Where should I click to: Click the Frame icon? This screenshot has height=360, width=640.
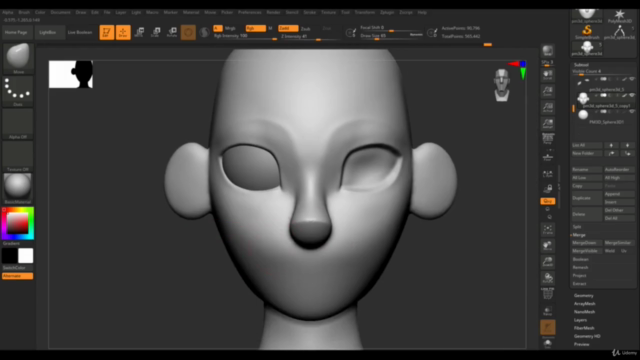(547, 229)
